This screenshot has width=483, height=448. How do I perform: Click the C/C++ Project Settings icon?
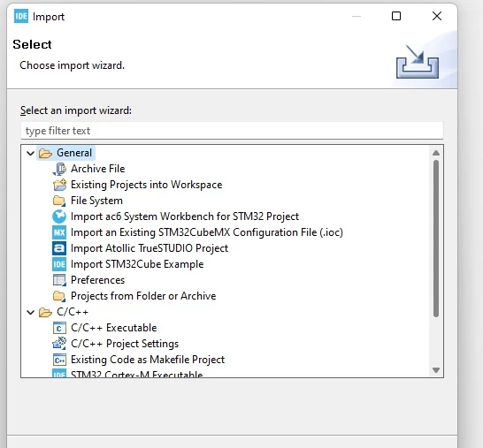coord(59,344)
